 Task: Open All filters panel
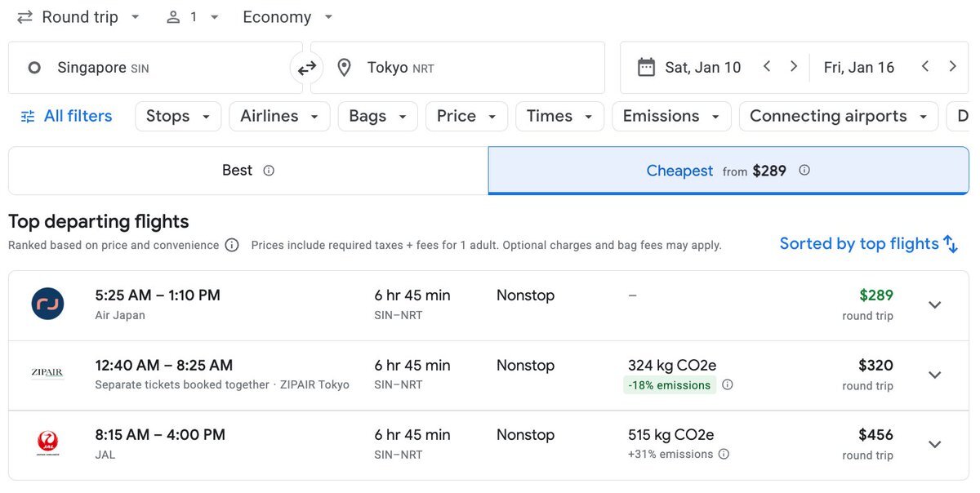66,116
